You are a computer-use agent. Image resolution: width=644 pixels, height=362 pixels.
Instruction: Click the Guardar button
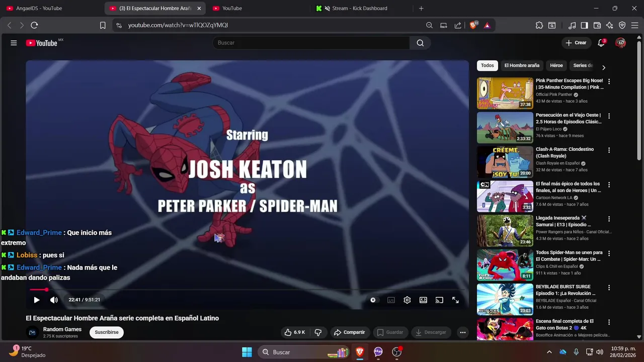[390, 332]
